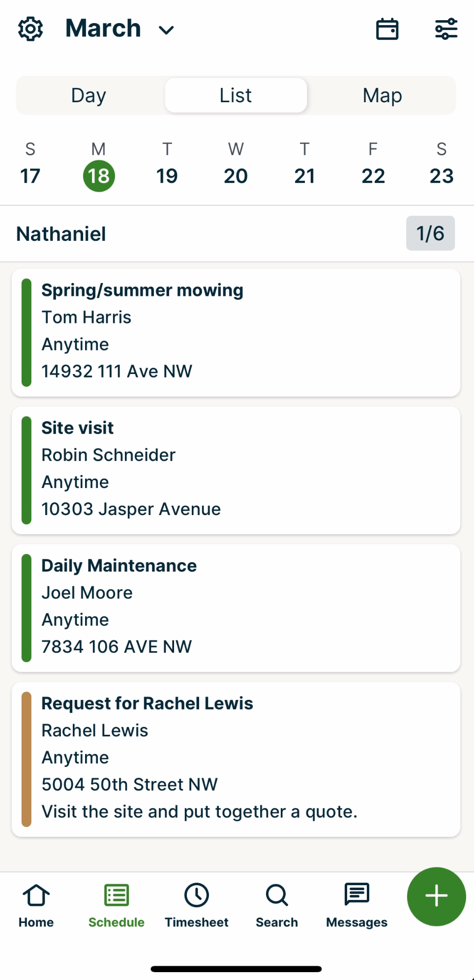The width and height of the screenshot is (474, 980).
Task: Open Search from the bottom bar
Action: click(x=276, y=904)
